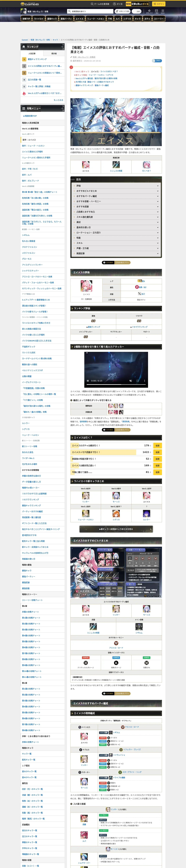Open モーニエ icon under Ver3.0後半
The width and height of the screenshot is (186, 868).
[x=116, y=495]
